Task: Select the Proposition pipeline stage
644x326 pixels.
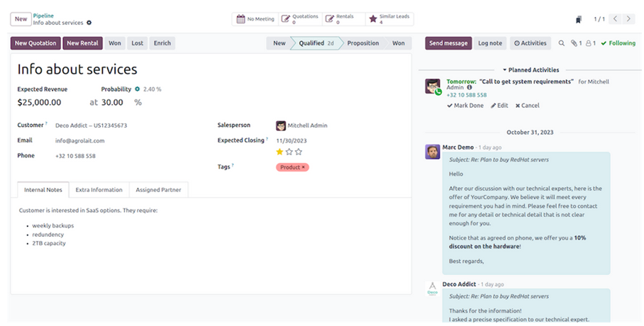Action: (x=363, y=43)
